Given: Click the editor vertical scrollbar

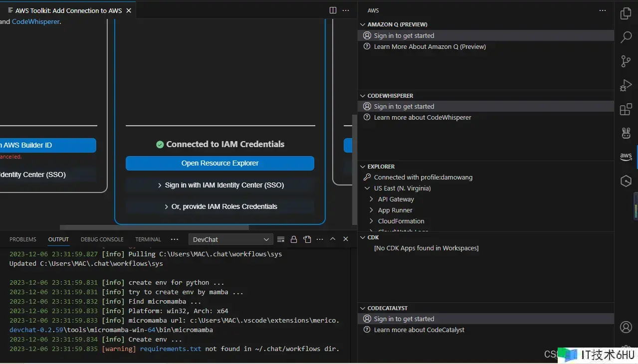Looking at the screenshot, I should tap(355, 170).
